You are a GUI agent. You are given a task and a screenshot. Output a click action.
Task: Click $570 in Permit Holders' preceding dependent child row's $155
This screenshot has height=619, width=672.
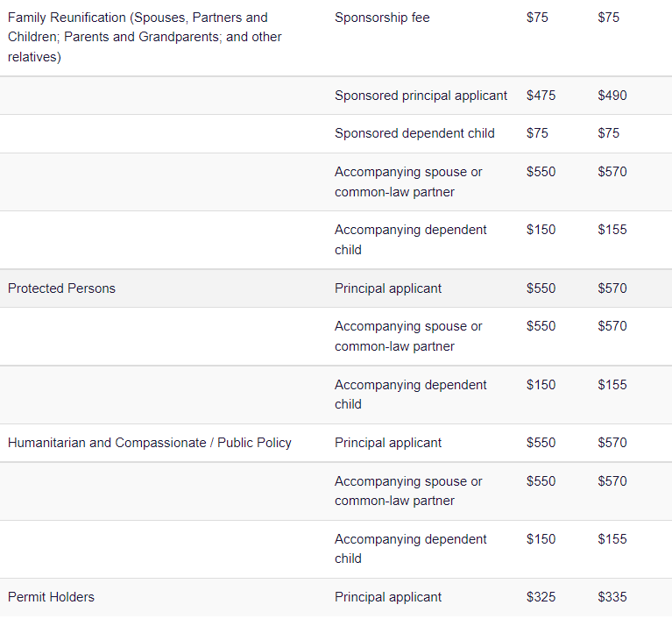[x=612, y=539]
